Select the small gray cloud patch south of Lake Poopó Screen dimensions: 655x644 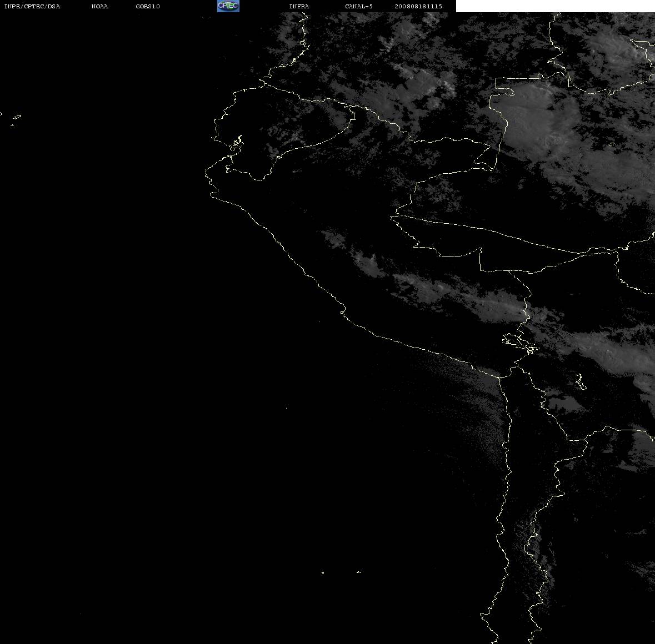(565, 404)
